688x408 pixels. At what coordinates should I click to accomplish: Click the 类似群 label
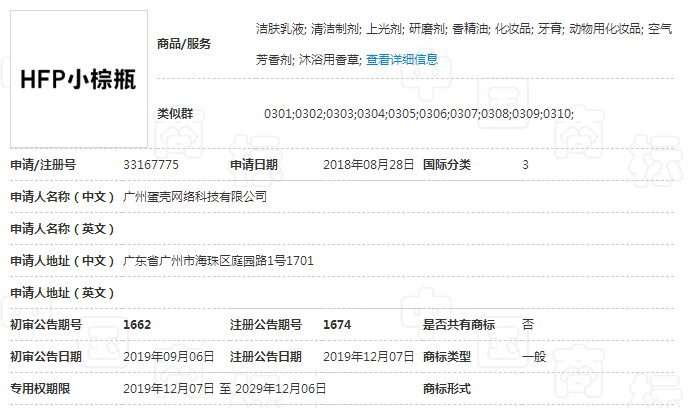(x=175, y=114)
